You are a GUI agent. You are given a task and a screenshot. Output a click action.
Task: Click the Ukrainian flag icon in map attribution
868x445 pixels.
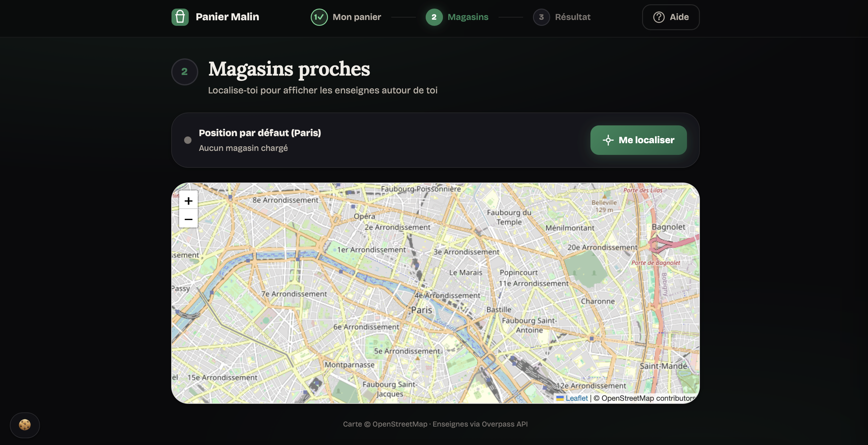point(560,398)
